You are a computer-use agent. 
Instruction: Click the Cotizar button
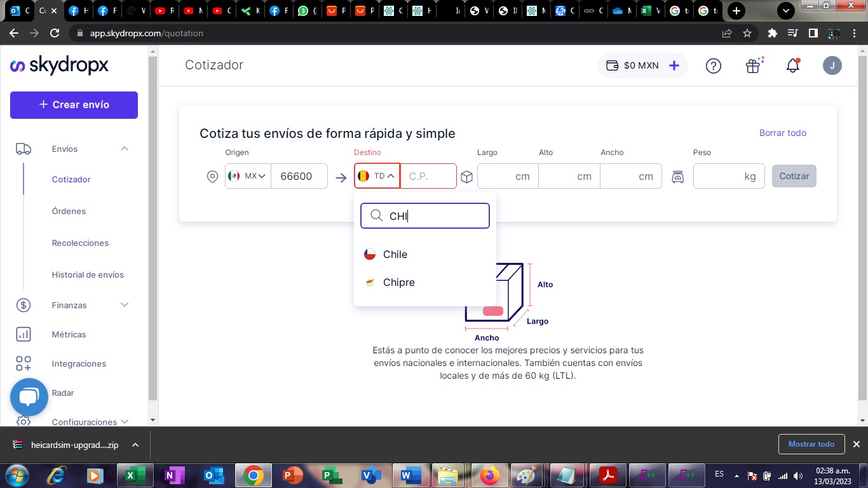(x=794, y=176)
